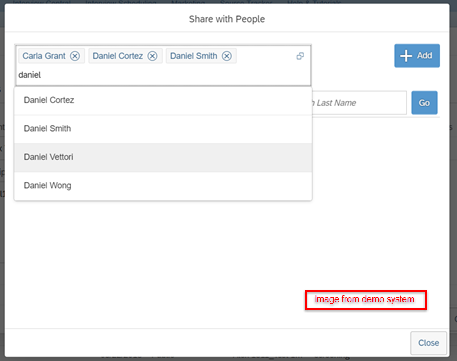Click the Share with People dialog title

[x=227, y=19]
